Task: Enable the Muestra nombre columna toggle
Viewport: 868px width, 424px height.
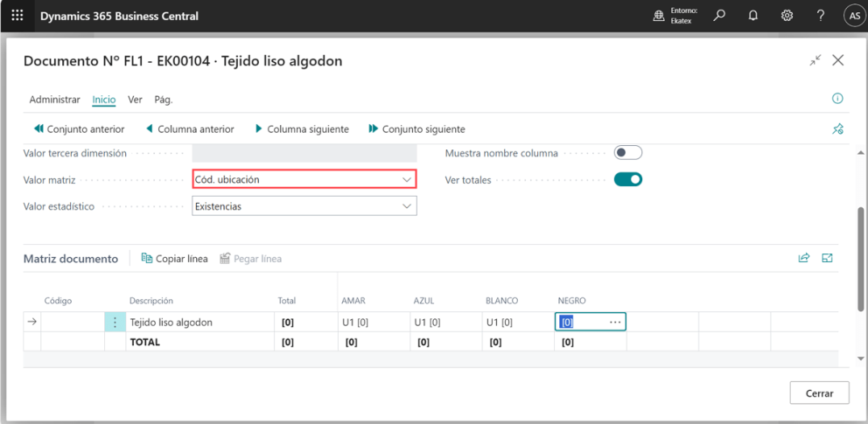Action: (627, 153)
